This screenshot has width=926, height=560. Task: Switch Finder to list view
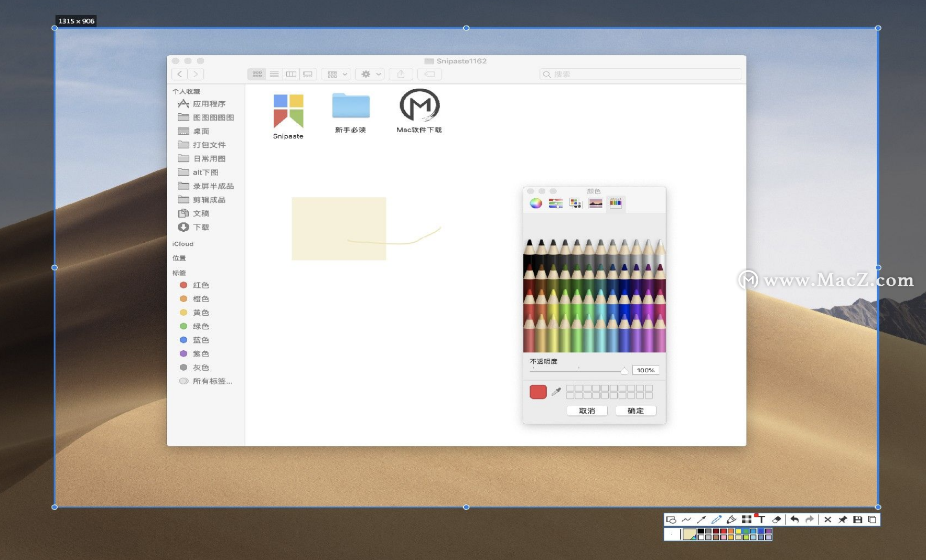click(x=274, y=74)
